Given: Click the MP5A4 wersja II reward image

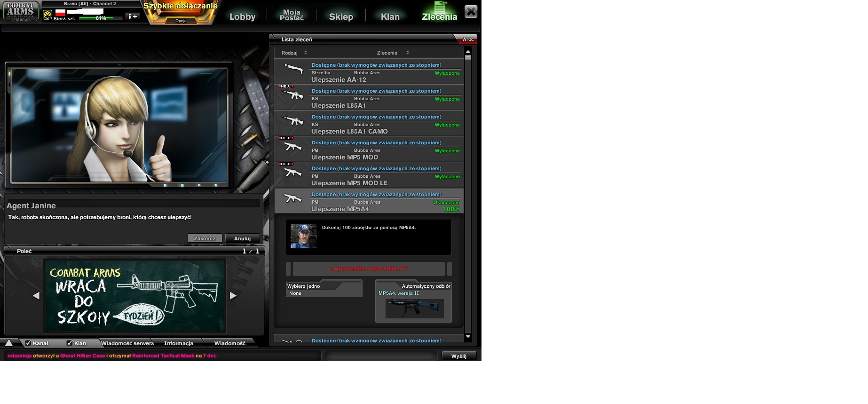Looking at the screenshot, I should (x=414, y=309).
